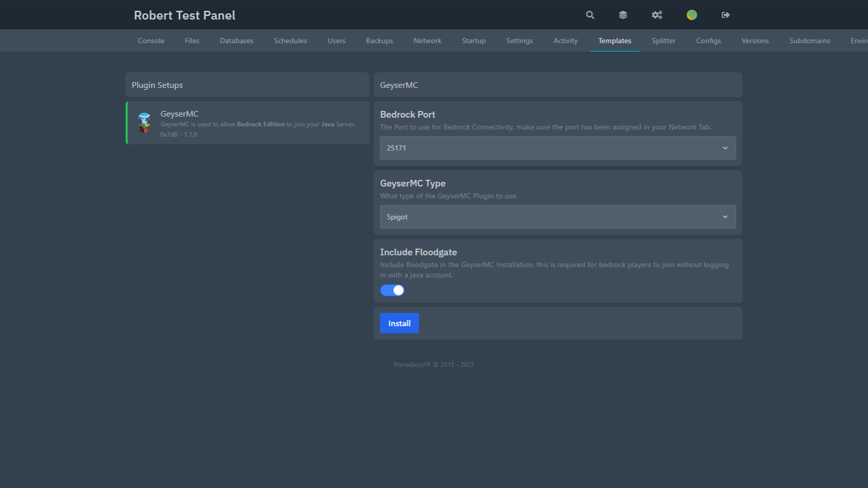
Task: Click the Bedrock Port chevron arrow
Action: [x=725, y=148]
